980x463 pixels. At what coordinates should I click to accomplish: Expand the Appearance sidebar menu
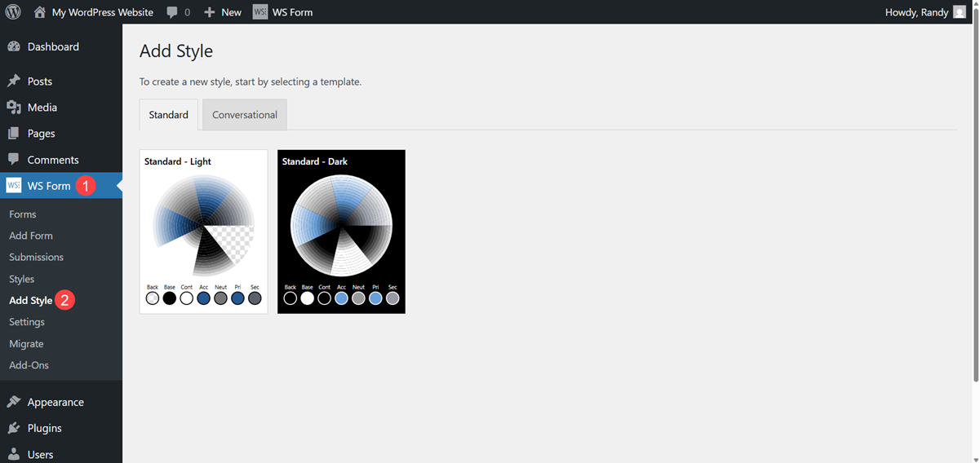[55, 402]
